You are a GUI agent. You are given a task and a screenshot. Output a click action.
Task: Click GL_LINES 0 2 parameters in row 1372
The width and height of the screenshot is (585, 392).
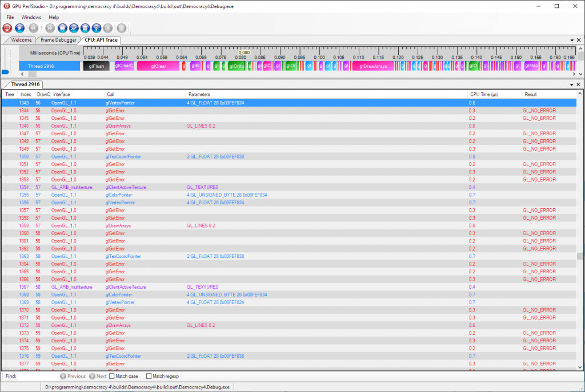[x=201, y=325]
